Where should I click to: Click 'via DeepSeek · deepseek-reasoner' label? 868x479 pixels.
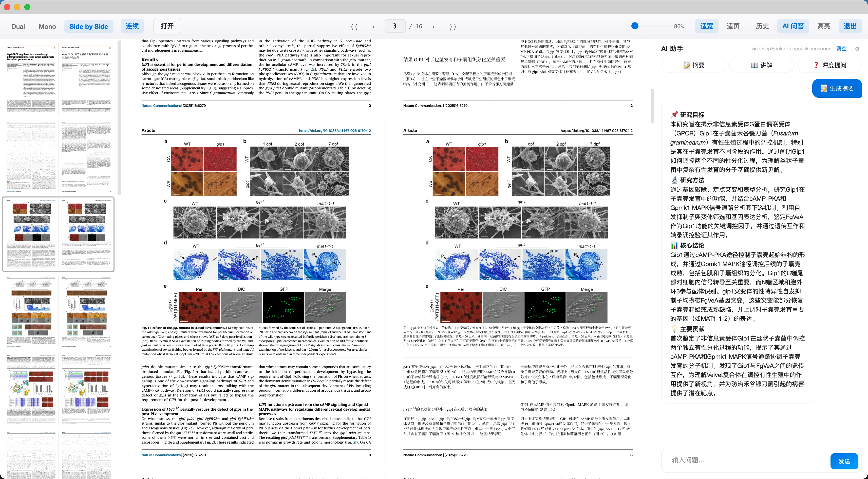click(790, 49)
